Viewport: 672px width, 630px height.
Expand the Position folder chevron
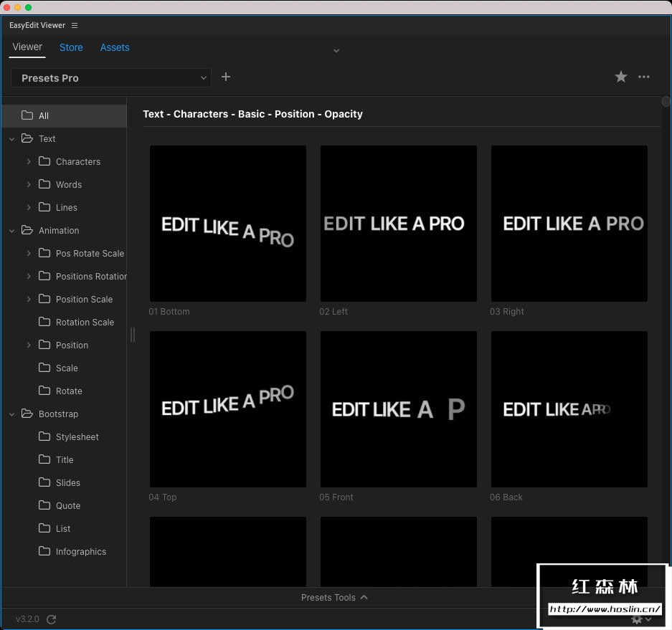click(29, 345)
